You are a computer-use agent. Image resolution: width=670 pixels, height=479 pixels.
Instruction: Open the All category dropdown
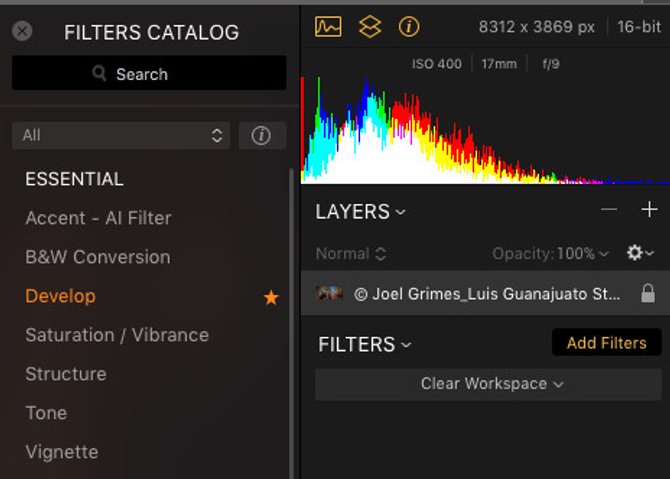121,135
